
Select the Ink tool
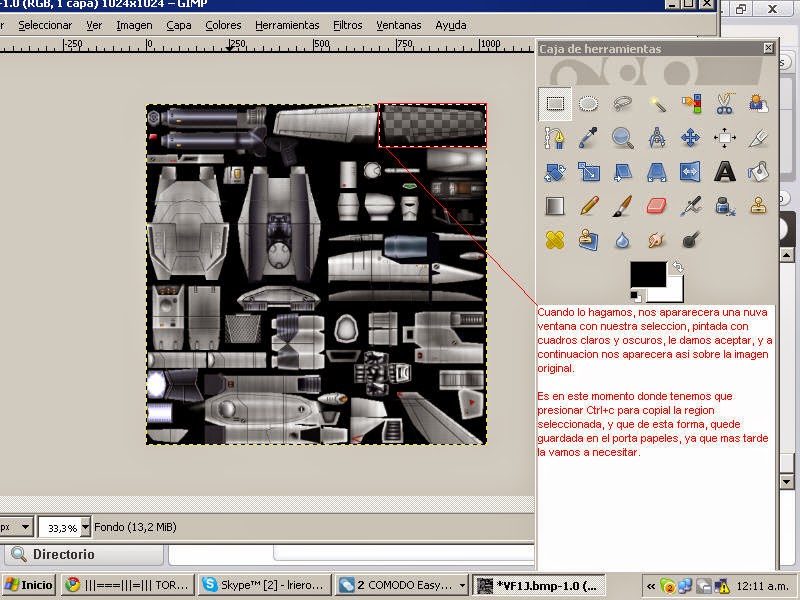724,206
